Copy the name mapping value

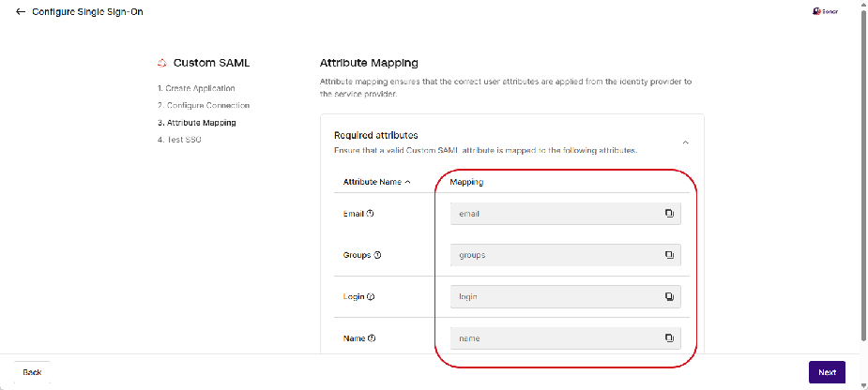point(669,338)
